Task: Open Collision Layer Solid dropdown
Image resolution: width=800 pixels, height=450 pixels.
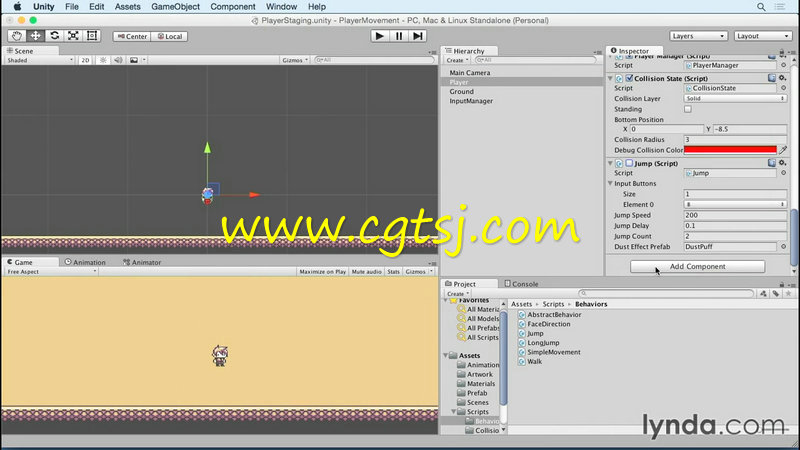Action: [x=735, y=98]
